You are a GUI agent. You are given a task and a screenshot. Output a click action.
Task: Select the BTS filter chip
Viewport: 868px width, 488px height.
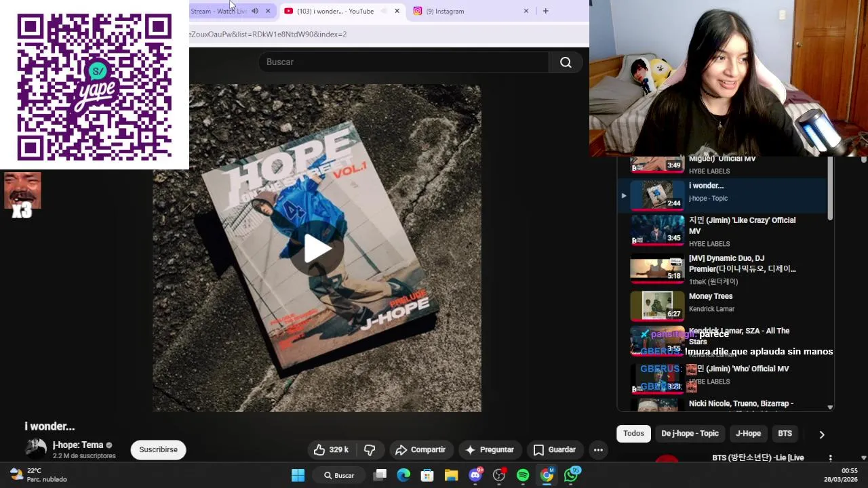pyautogui.click(x=785, y=434)
